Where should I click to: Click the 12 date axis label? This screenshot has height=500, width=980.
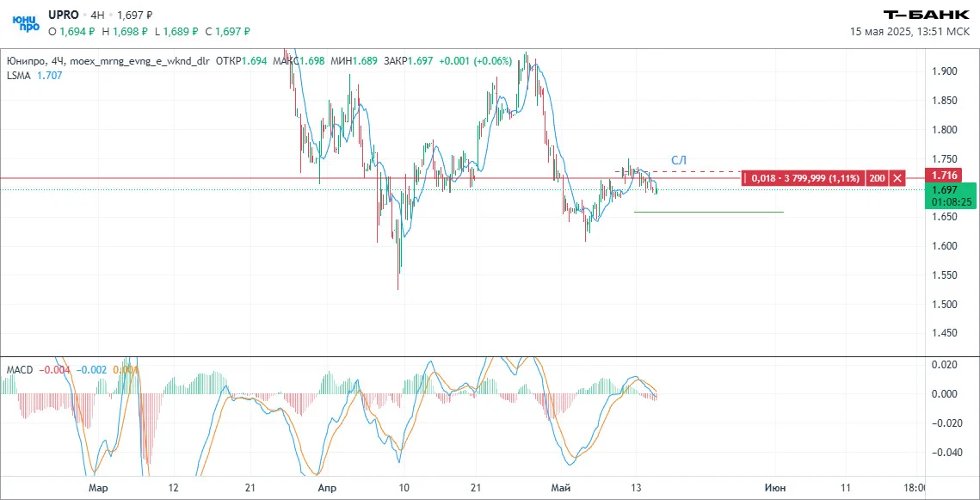(x=174, y=488)
